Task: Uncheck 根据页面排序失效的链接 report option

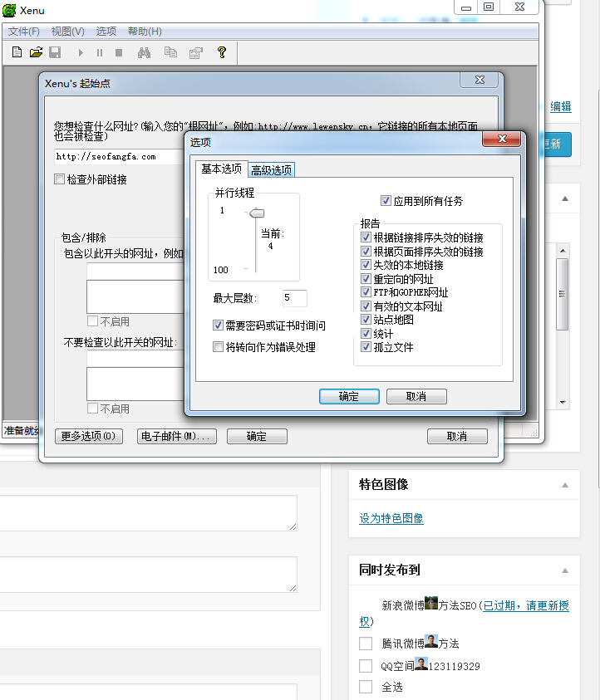Action: pyautogui.click(x=366, y=251)
